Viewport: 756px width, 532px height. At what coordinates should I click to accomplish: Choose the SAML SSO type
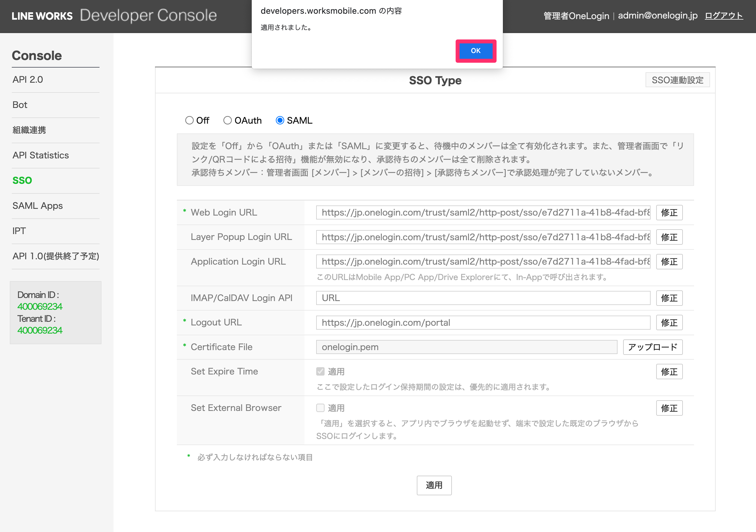[x=280, y=121]
